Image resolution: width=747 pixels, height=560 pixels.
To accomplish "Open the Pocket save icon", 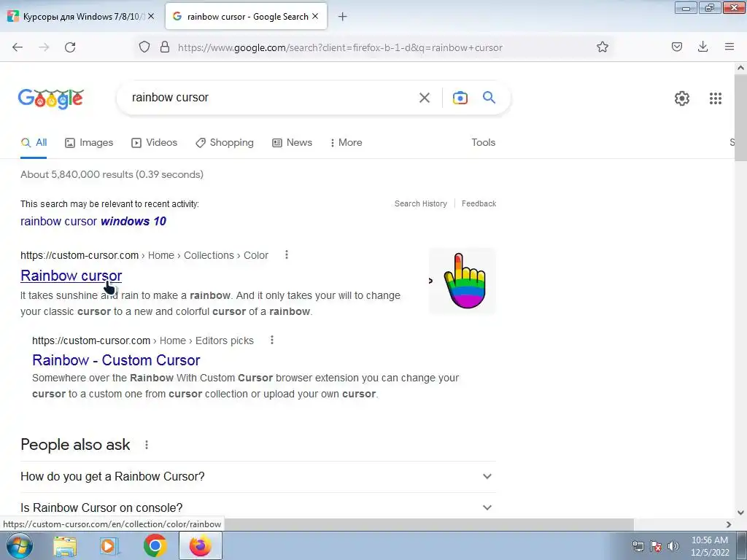I will click(676, 47).
